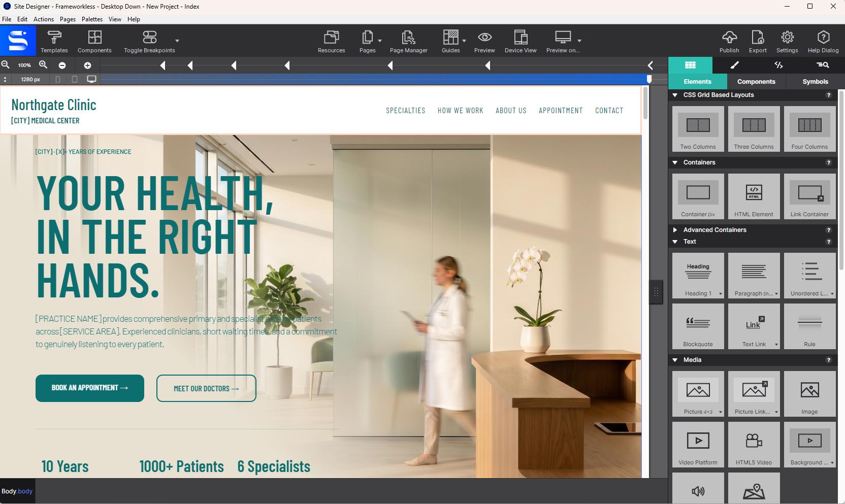Remove breakpoint with minus circle button
The height and width of the screenshot is (504, 845).
coord(62,65)
